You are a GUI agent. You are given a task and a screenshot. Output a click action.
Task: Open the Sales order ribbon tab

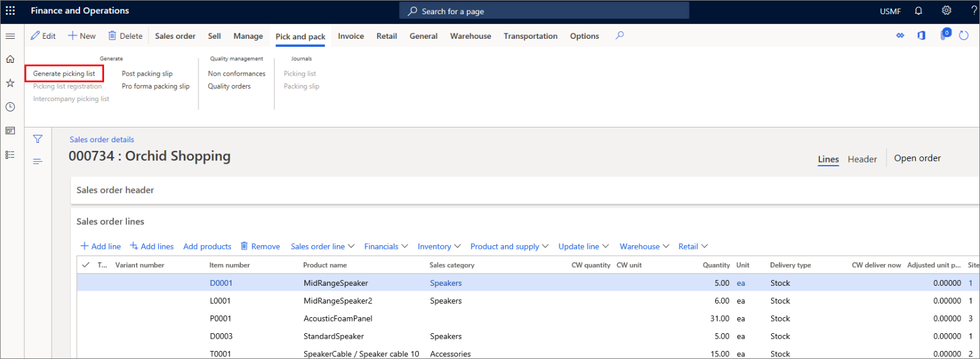point(175,36)
